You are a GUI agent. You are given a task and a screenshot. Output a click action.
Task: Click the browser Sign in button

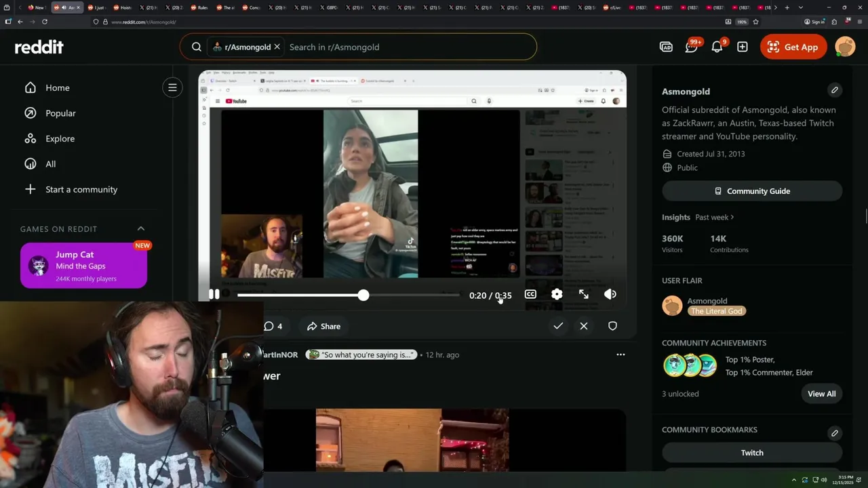(814, 22)
